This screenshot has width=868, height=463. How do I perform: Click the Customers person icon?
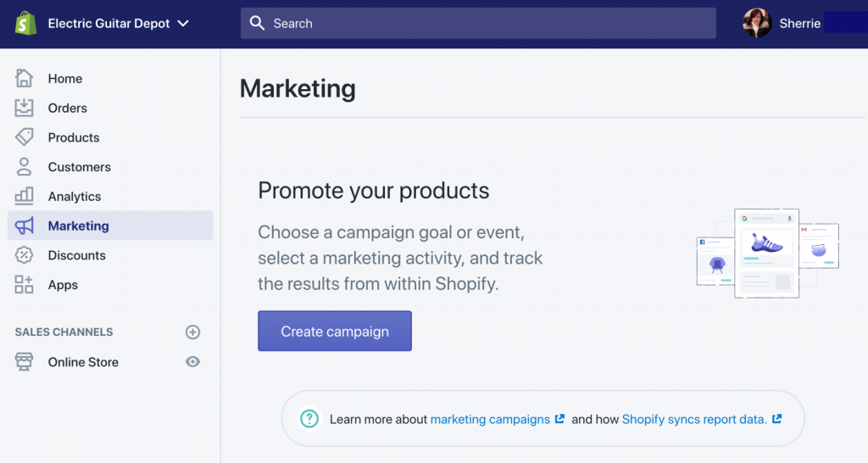point(25,167)
